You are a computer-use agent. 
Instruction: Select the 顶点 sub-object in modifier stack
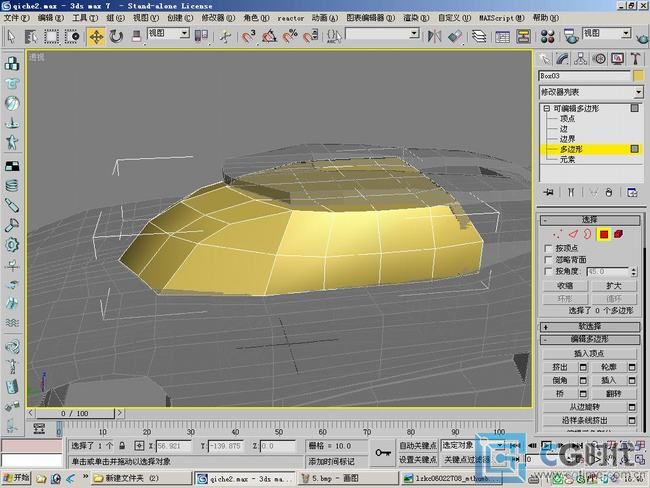tap(567, 119)
